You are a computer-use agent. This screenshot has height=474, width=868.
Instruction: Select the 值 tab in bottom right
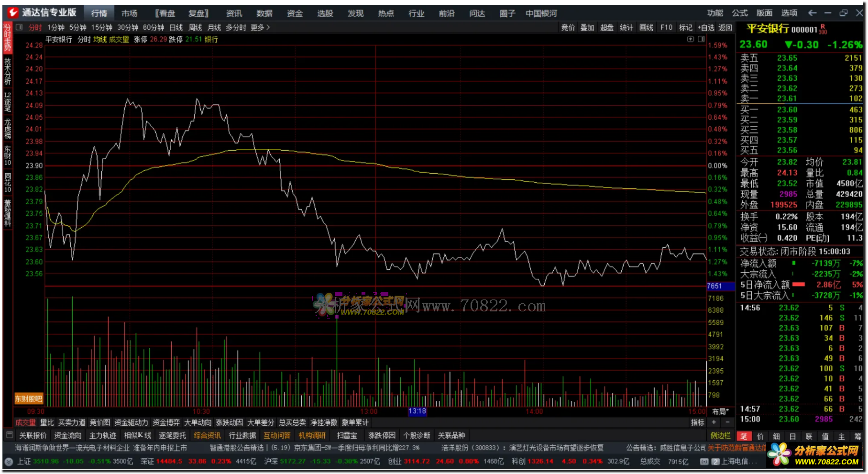coord(825,436)
